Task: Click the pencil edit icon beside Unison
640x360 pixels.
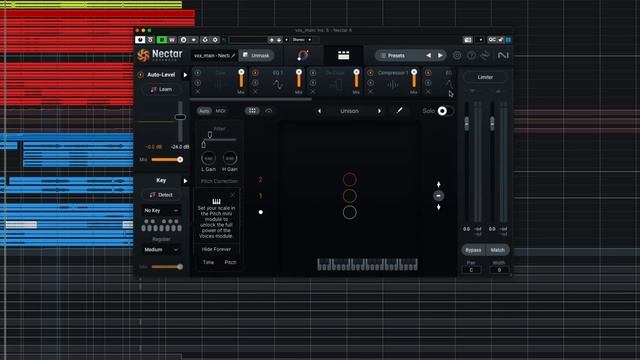Action: pyautogui.click(x=400, y=110)
